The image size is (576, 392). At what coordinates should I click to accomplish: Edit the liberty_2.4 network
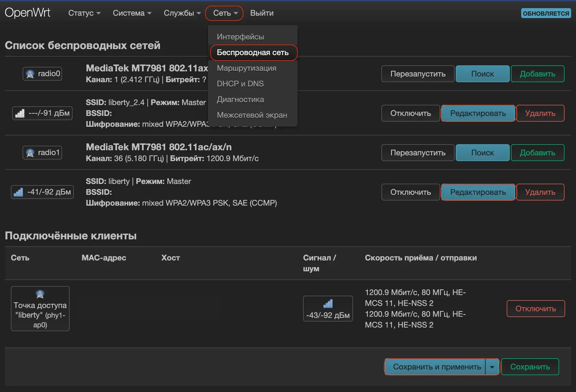point(478,113)
